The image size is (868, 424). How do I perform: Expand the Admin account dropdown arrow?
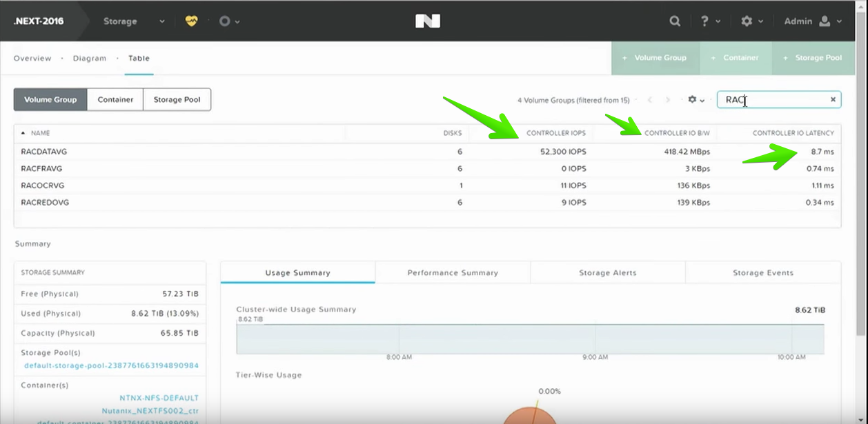pos(839,21)
